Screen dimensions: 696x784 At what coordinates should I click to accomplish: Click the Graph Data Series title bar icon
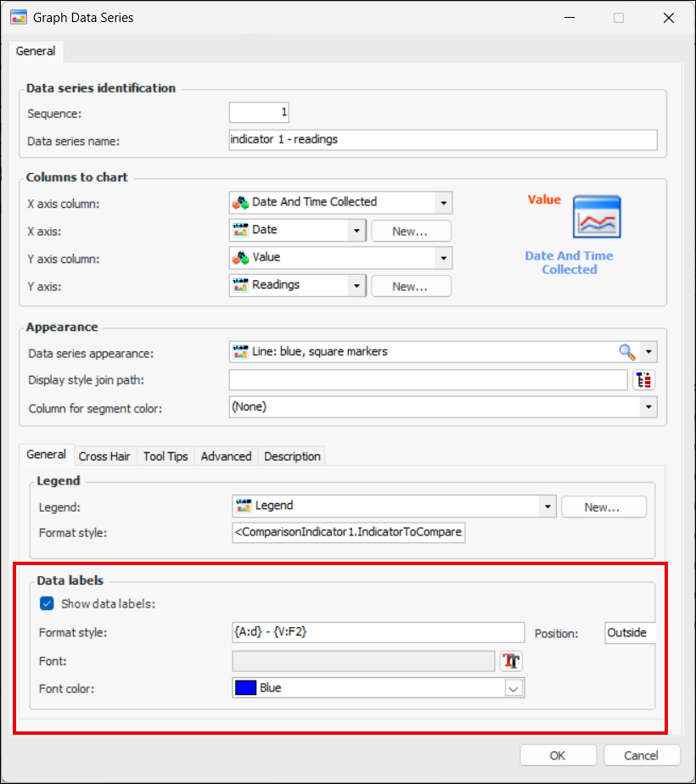coord(19,18)
